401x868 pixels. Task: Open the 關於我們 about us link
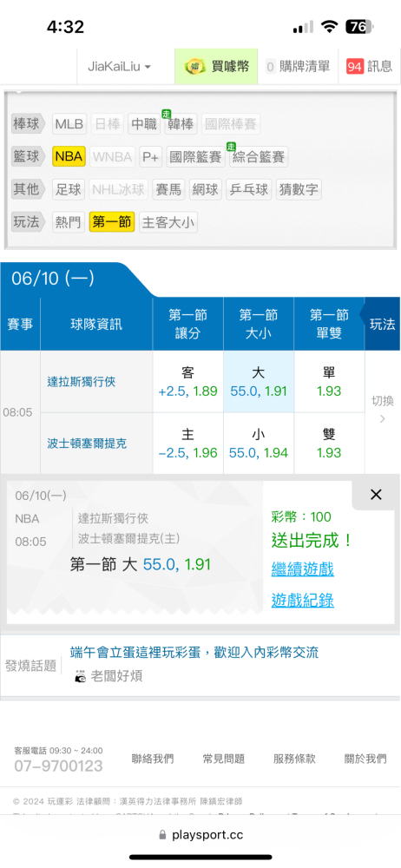[x=365, y=759]
